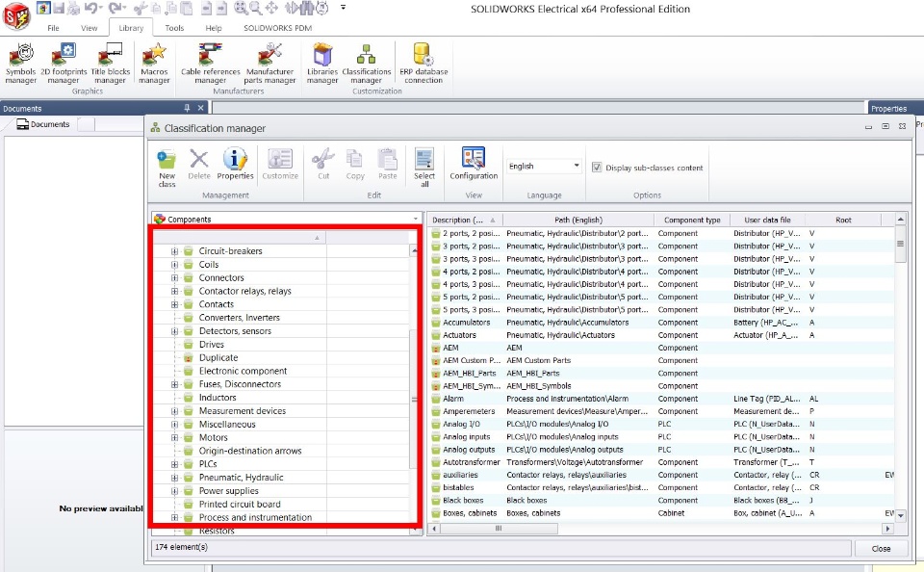Click the undo arrow in quick access toolbar
The width and height of the screenshot is (924, 572).
[x=91, y=8]
